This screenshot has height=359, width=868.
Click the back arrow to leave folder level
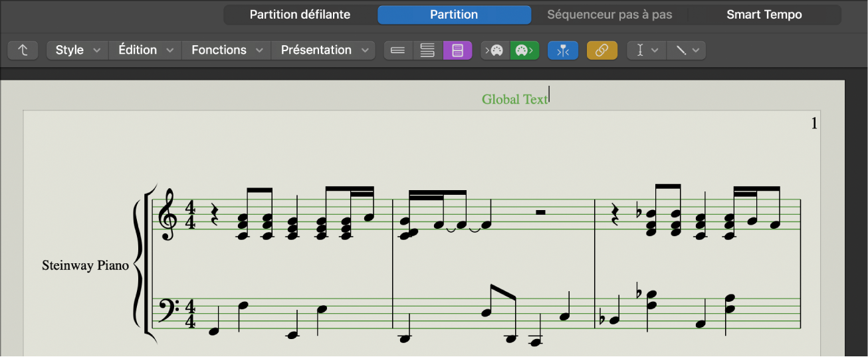pos(23,51)
